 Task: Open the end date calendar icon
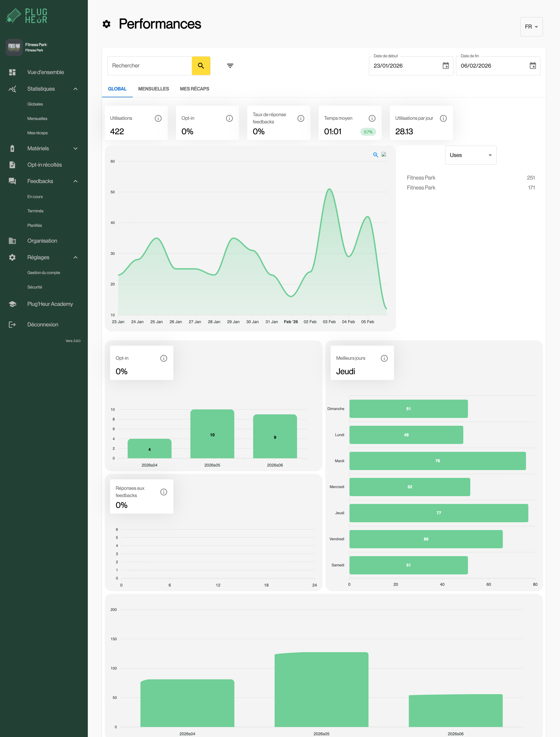tap(532, 66)
